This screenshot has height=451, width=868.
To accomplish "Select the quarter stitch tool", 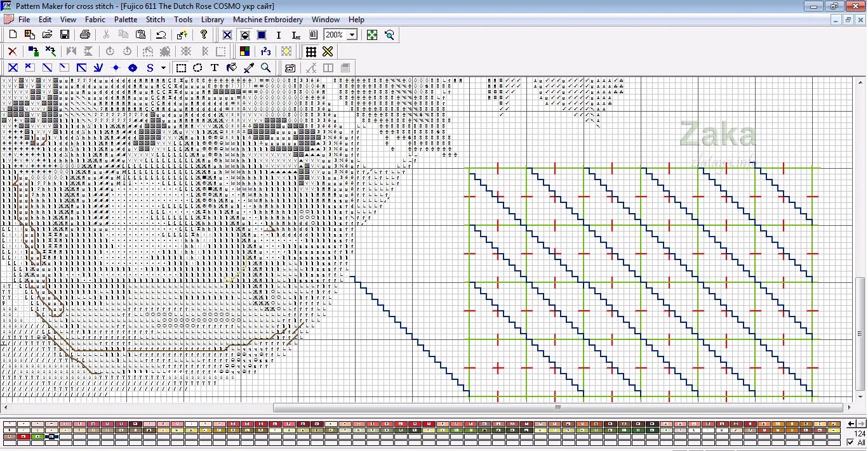I will 64,68.
